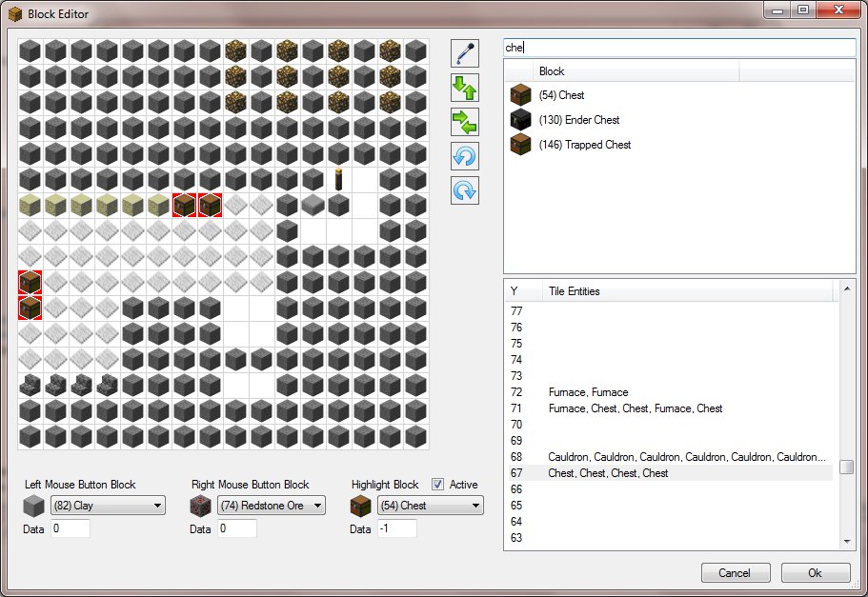This screenshot has width=868, height=597.
Task: Click the torch block in the grid
Action: pos(338,180)
